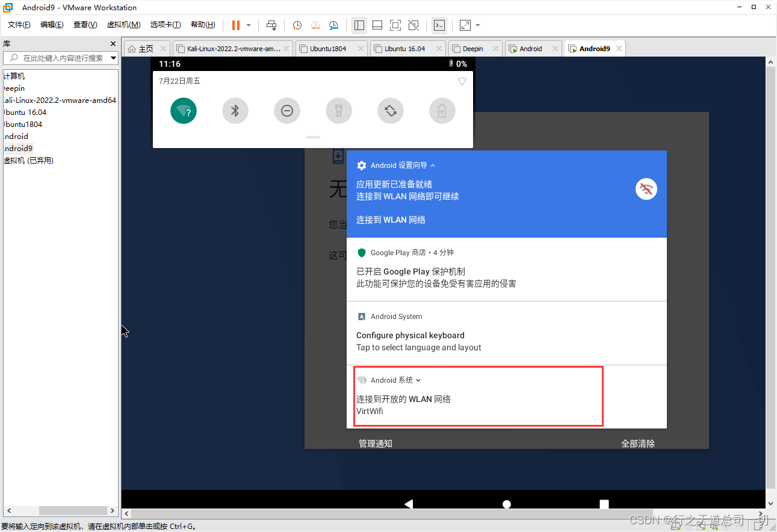The image size is (777, 532).
Task: Select Deepin in the library tree
Action: (13, 88)
